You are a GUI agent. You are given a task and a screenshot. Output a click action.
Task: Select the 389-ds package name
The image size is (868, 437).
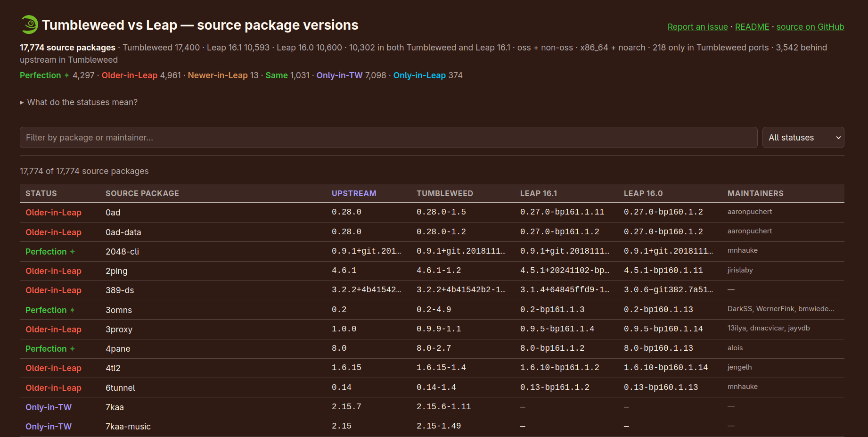pos(120,290)
